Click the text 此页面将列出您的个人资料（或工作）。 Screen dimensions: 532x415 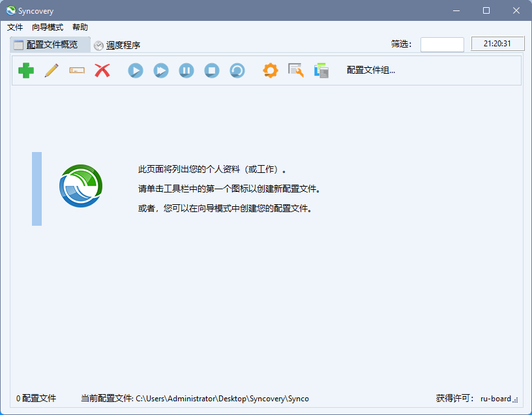[213, 169]
